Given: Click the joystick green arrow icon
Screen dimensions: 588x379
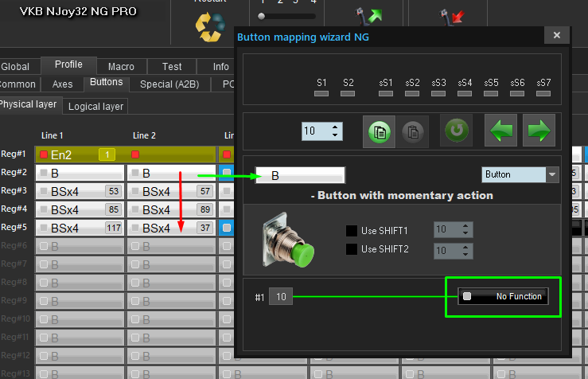Looking at the screenshot, I should click(368, 17).
